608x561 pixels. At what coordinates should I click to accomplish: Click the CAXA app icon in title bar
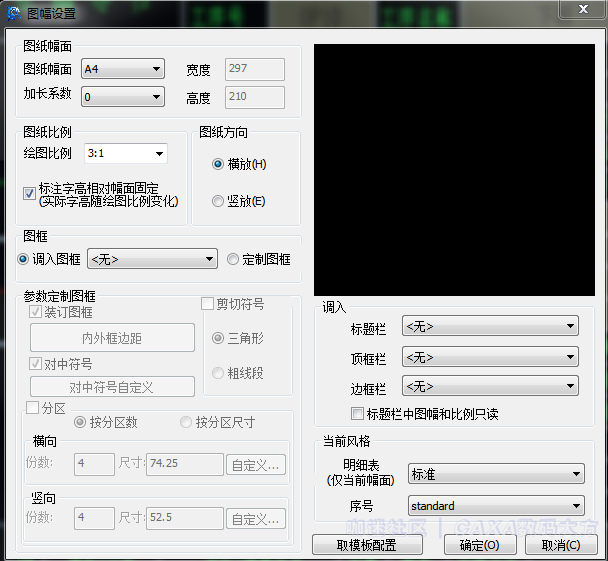(x=14, y=13)
